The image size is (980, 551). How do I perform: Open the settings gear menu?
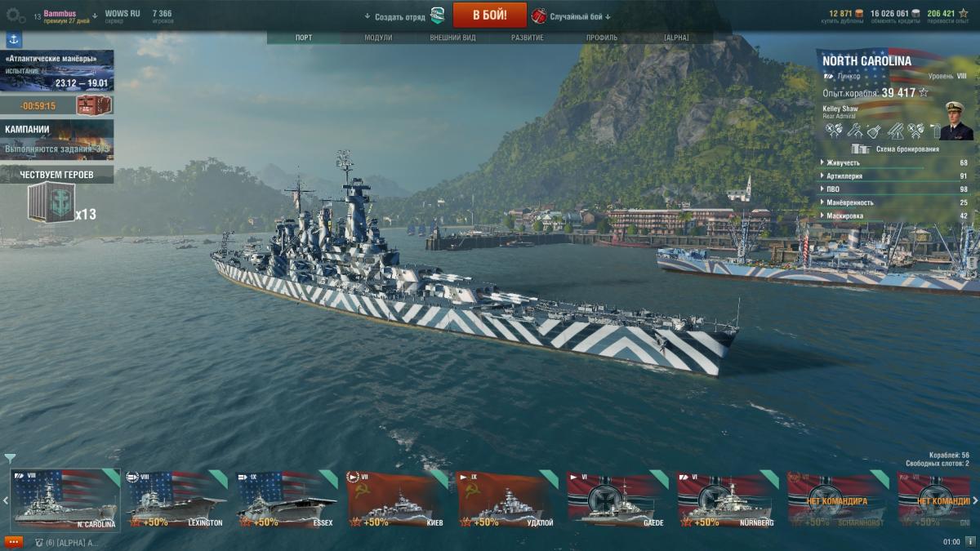pyautogui.click(x=16, y=16)
